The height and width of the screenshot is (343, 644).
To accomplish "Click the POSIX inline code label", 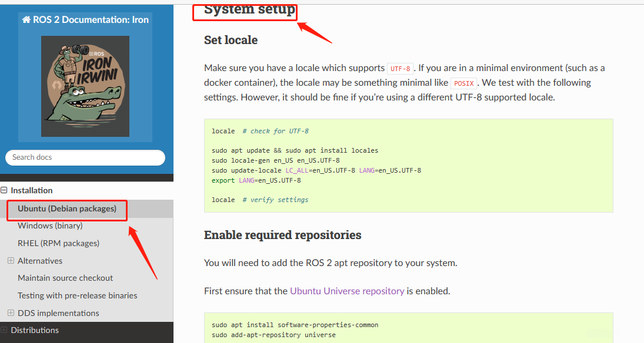I will (463, 83).
